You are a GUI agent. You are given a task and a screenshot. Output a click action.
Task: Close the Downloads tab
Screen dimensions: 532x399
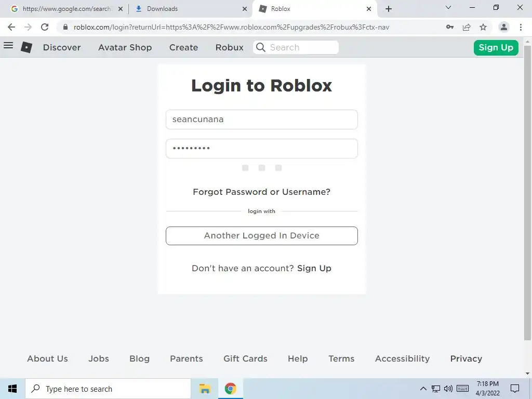tap(245, 9)
